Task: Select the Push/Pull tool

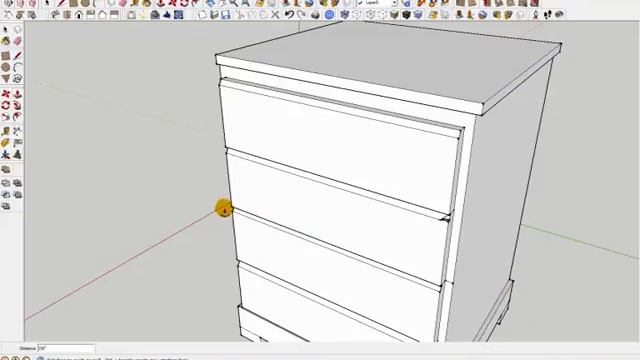Action: 17,94
